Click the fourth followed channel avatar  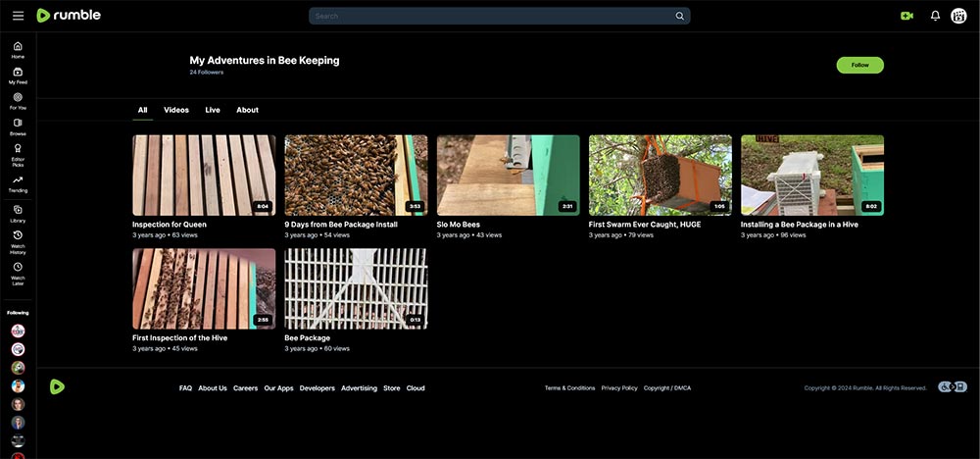[x=18, y=385]
